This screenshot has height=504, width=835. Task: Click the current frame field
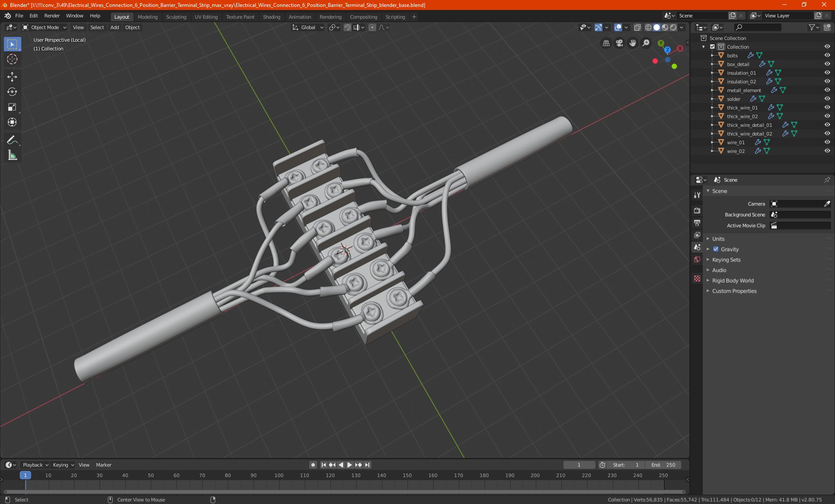(579, 465)
